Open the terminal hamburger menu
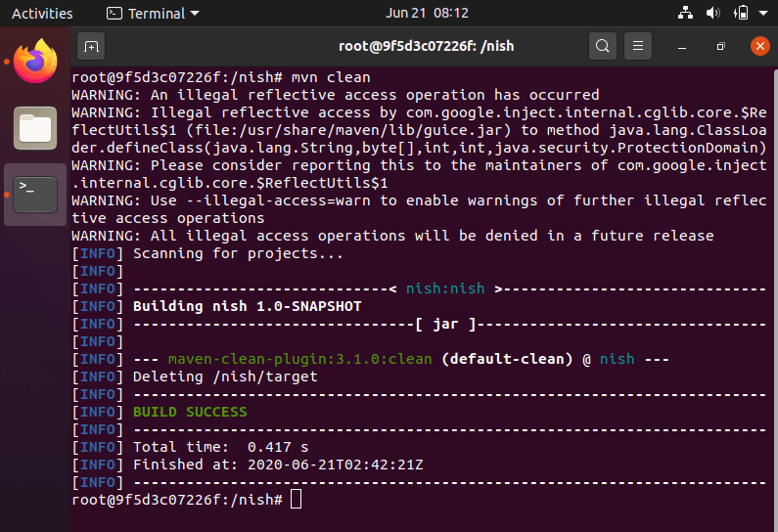 pyautogui.click(x=638, y=46)
